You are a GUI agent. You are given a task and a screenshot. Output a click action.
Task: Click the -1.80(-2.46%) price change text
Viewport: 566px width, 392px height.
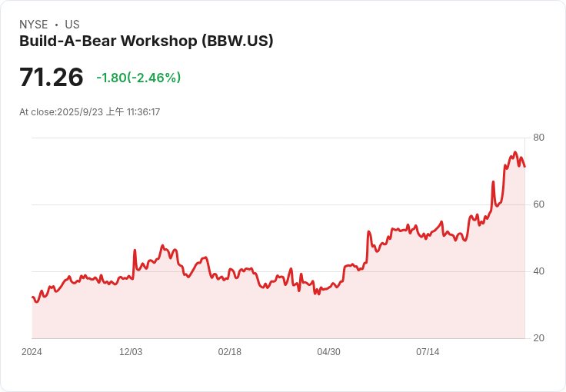click(138, 78)
